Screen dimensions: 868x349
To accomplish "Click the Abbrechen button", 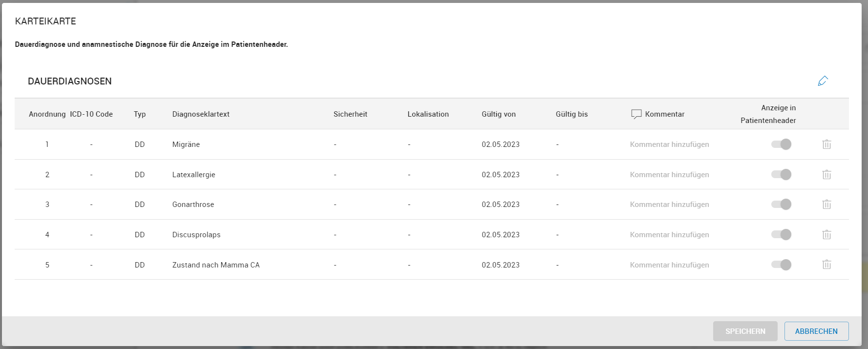I will pos(816,331).
